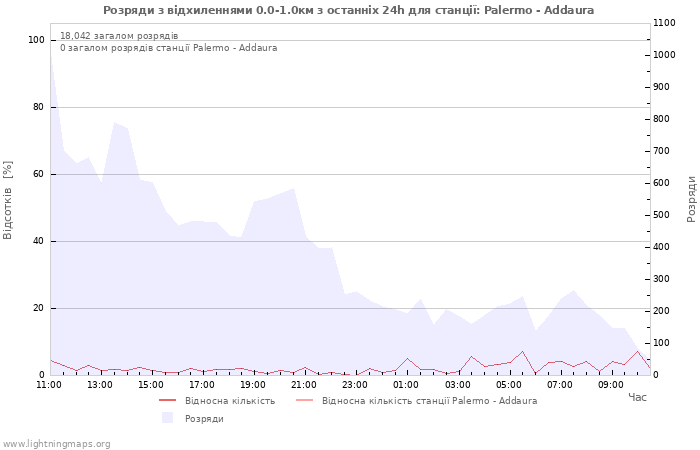Select the Відносна кількість станції Palermo legend label
Image resolution: width=700 pixels, height=450 pixels.
[x=429, y=401]
